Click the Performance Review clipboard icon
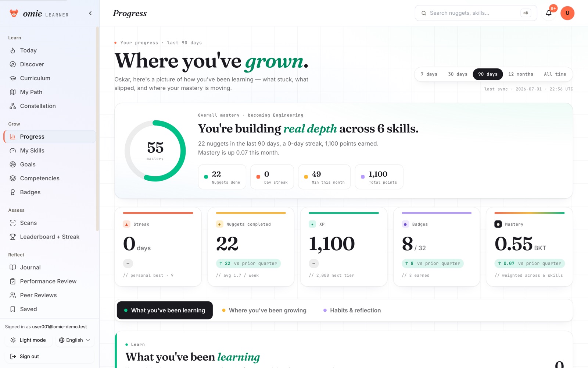Viewport: 588px width, 368px height. click(x=13, y=281)
